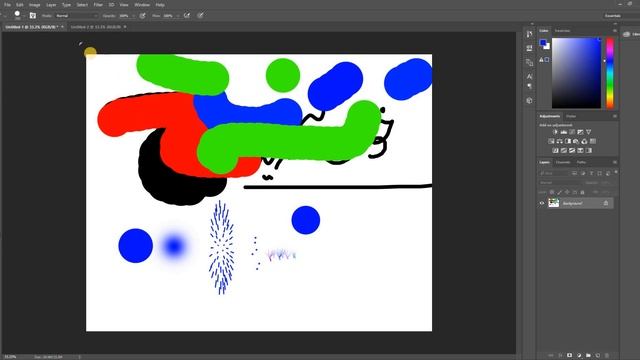Open the Essentials workspace dropdown

point(620,16)
